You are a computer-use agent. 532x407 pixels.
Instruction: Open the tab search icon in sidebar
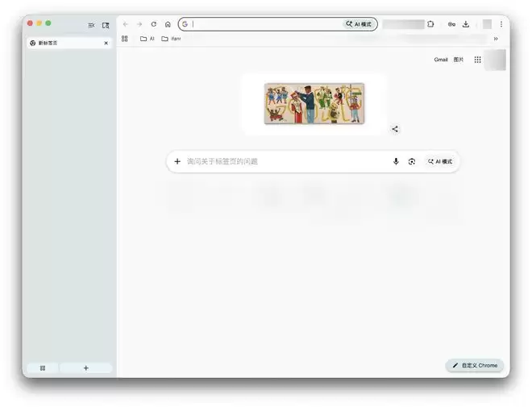106,25
